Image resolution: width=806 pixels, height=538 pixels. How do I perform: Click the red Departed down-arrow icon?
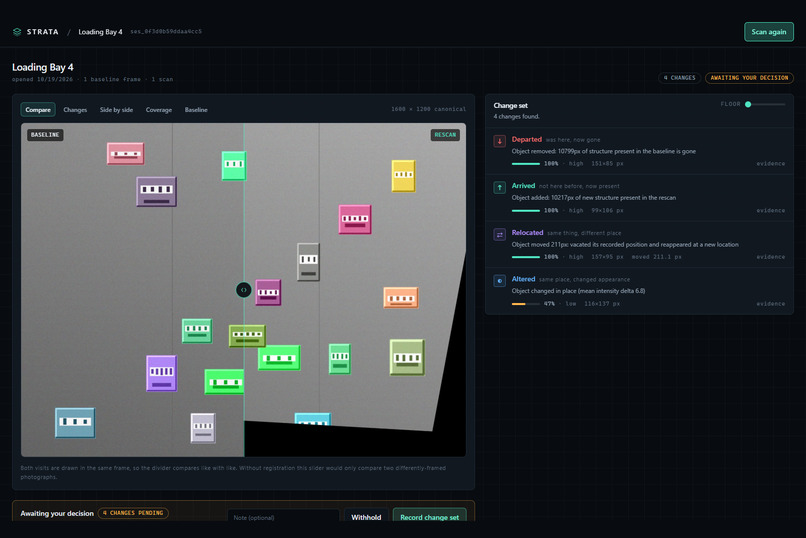pyautogui.click(x=499, y=141)
